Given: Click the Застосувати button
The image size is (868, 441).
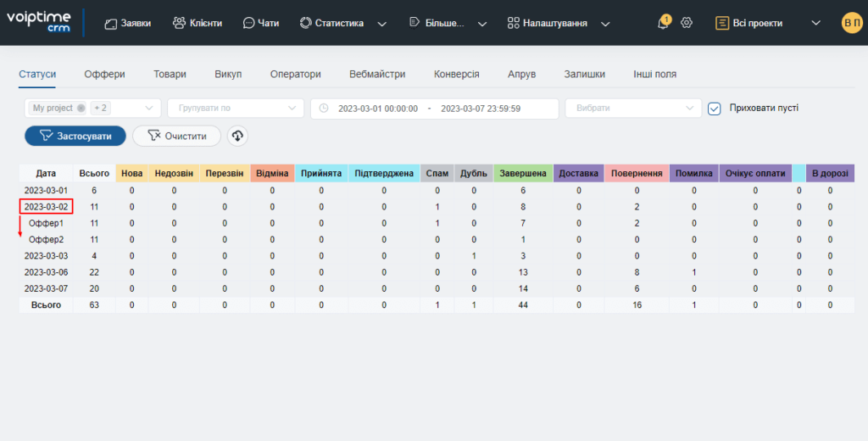Looking at the screenshot, I should pyautogui.click(x=75, y=136).
